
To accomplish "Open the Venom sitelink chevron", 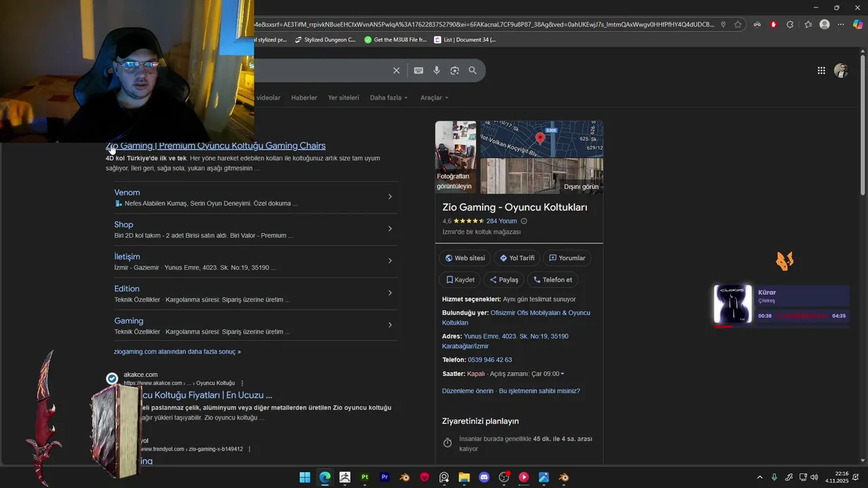I will pyautogui.click(x=390, y=197).
